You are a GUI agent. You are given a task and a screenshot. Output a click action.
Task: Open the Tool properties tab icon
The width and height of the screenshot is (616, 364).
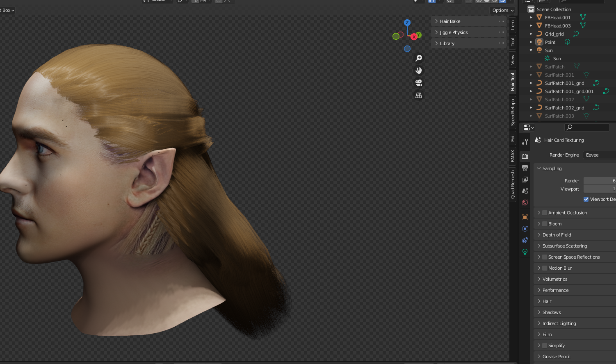point(525,142)
